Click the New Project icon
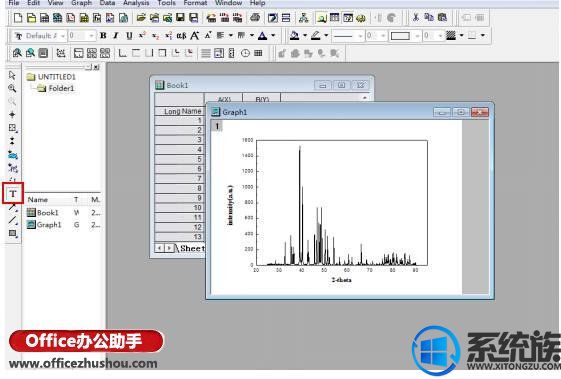The image size is (561, 379). click(18, 18)
